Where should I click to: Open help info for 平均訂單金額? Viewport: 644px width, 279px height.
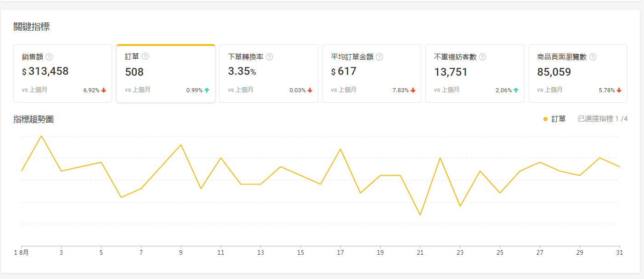(379, 57)
